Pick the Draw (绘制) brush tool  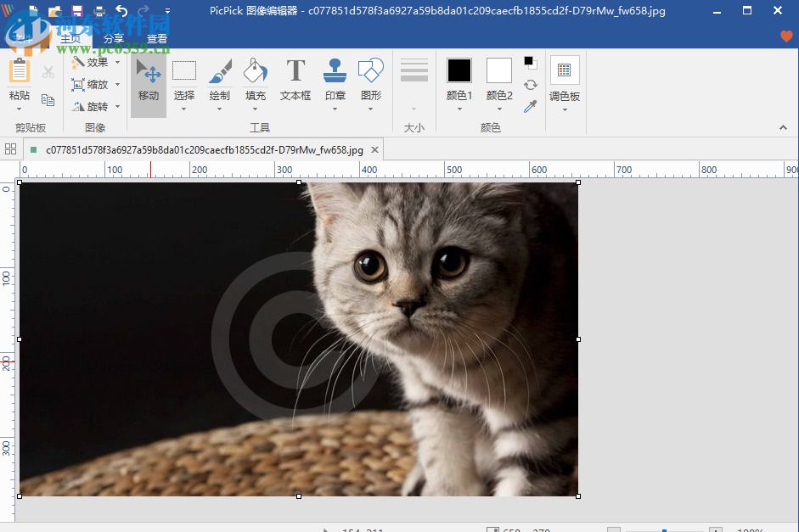tap(220, 81)
